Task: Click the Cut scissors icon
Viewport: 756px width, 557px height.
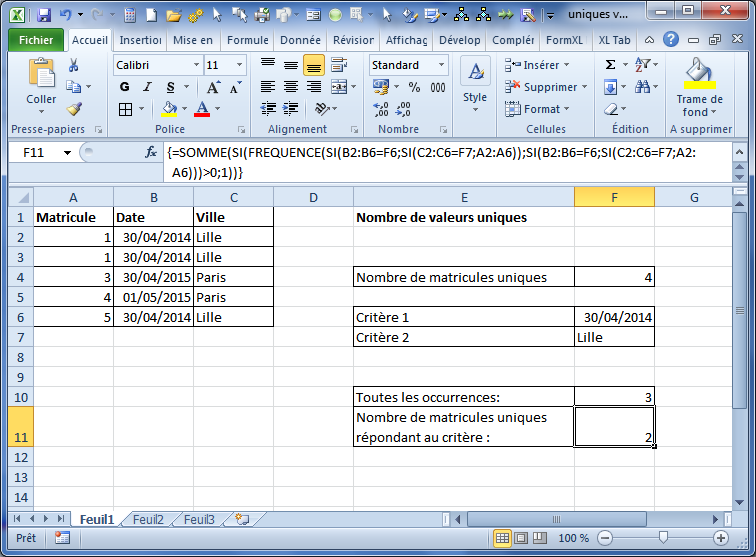Action: tap(73, 65)
